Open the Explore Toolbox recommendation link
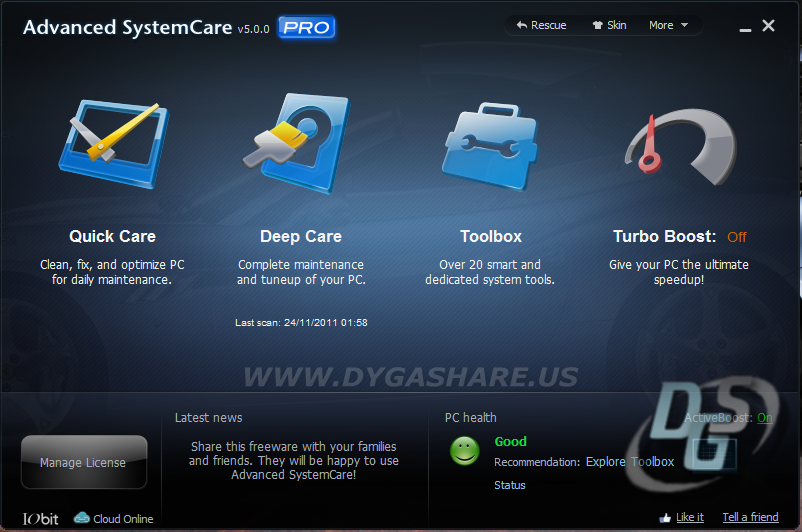802x532 pixels. pos(630,461)
